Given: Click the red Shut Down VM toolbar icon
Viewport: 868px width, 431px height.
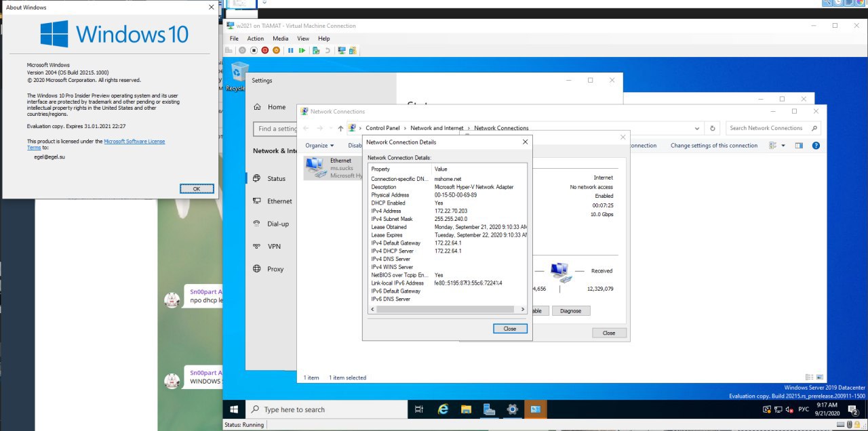Looking at the screenshot, I should tap(265, 50).
